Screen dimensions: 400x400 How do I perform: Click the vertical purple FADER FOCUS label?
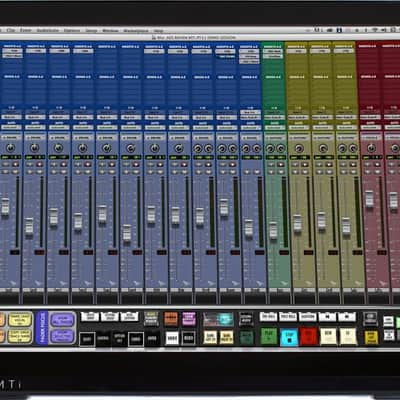click(x=42, y=328)
